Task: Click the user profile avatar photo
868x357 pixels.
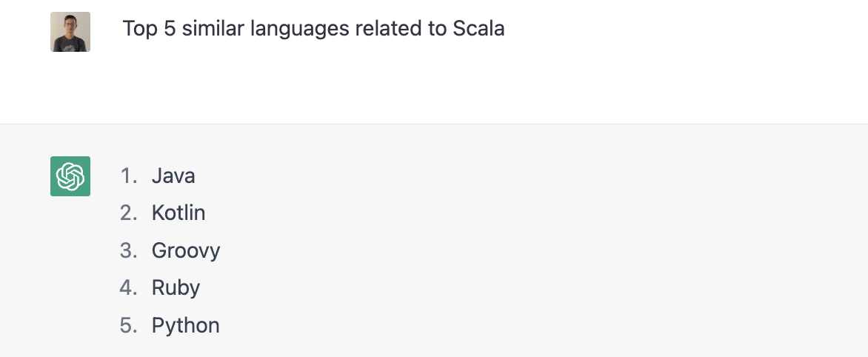Action: tap(70, 32)
